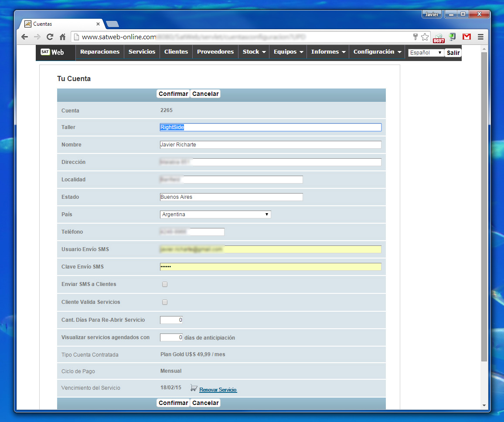Bookmark the page with the star icon
The width and height of the screenshot is (504, 422).
tap(425, 37)
